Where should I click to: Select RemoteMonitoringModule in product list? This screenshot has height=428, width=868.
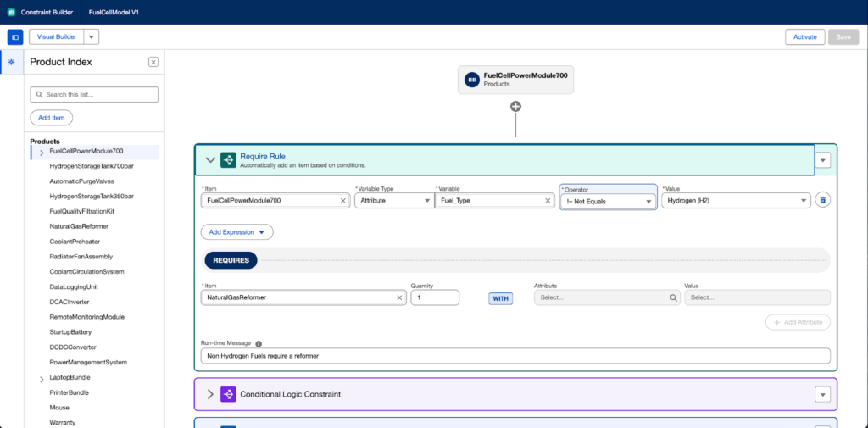[x=86, y=317]
